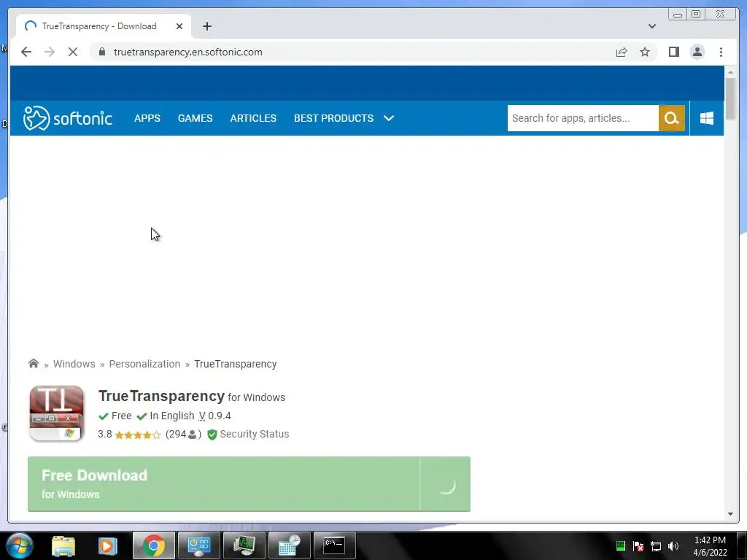Click the scrollbar up arrow
This screenshot has width=747, height=560.
point(730,72)
